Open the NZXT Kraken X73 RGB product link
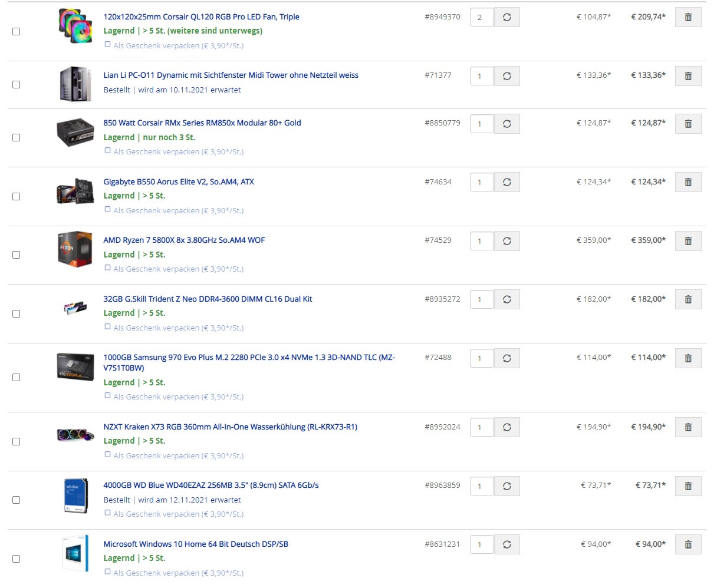Image resolution: width=717 pixels, height=588 pixels. (231, 427)
